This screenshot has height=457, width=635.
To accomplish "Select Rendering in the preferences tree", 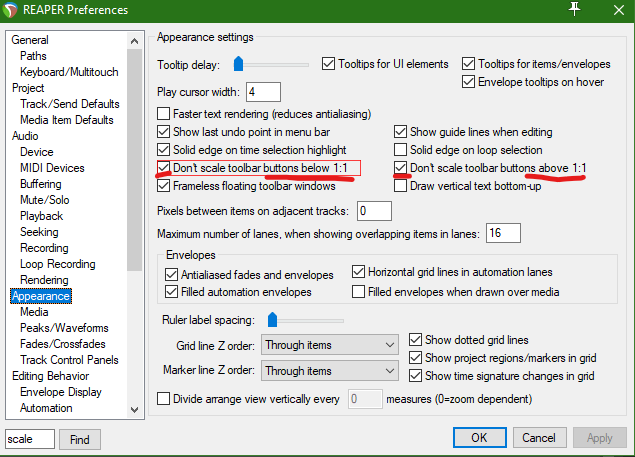I will pyautogui.click(x=44, y=280).
